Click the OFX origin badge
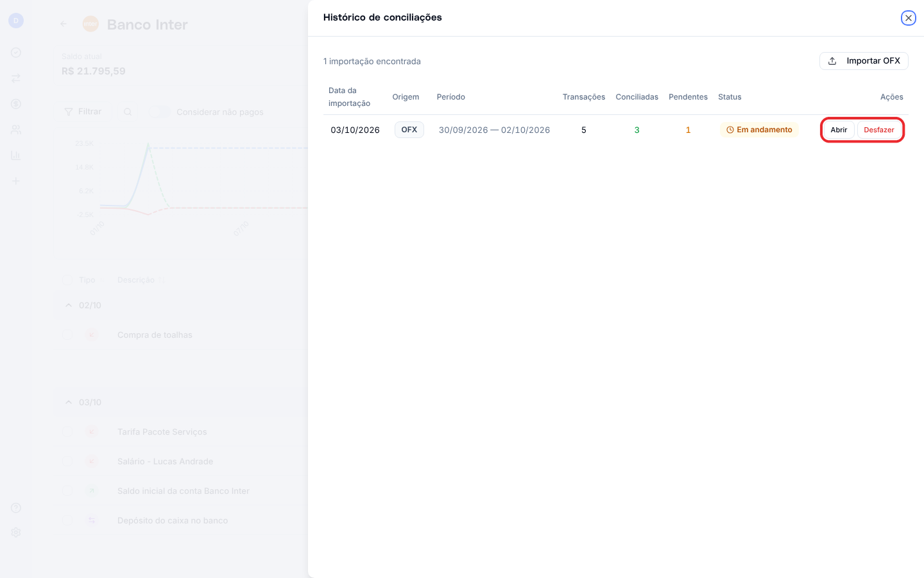The width and height of the screenshot is (924, 578). pyautogui.click(x=409, y=130)
